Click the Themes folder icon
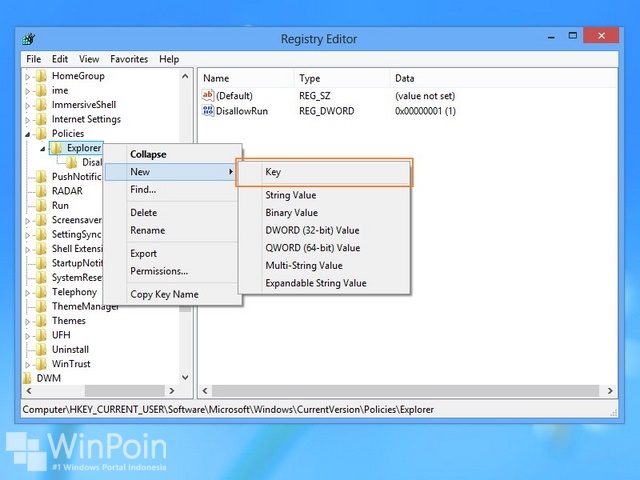 click(41, 321)
